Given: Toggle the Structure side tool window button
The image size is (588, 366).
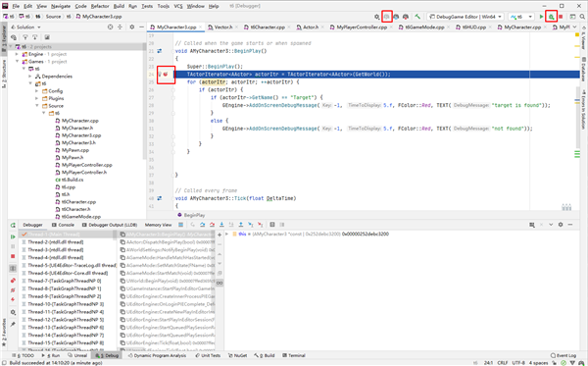Looking at the screenshot, I should coord(4,74).
